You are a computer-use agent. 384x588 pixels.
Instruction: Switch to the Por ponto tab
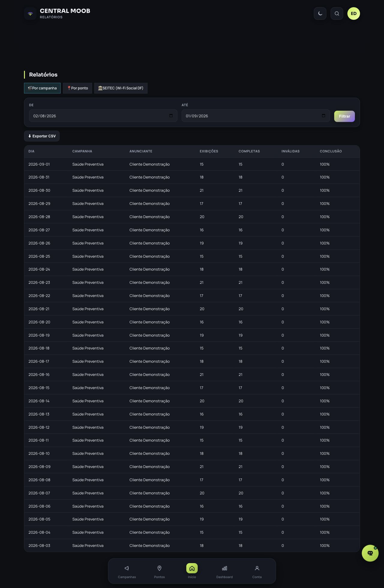[x=77, y=88]
